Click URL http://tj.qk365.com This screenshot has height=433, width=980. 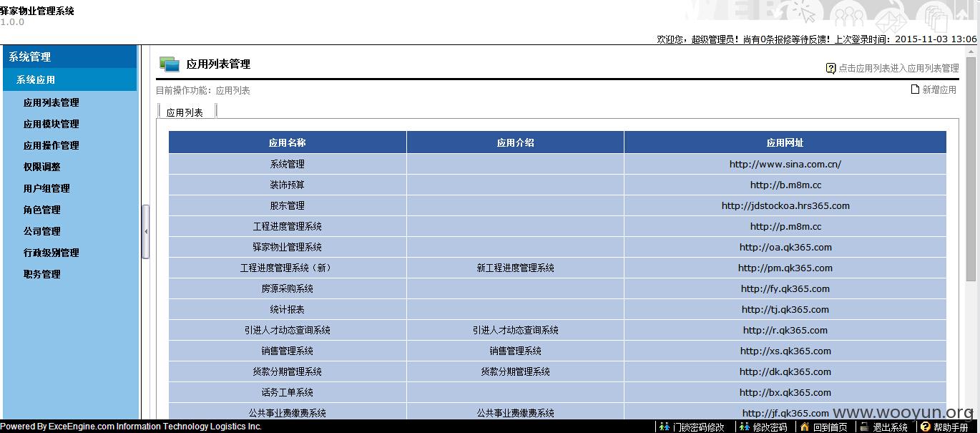[785, 309]
